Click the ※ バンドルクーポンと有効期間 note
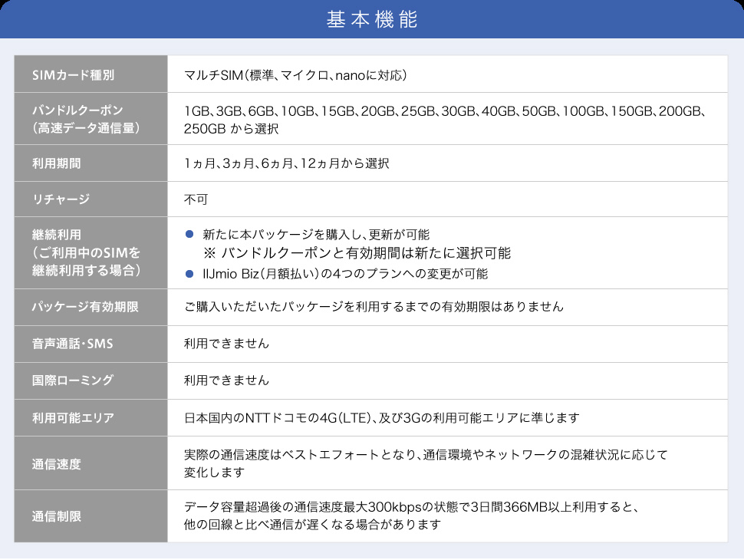Viewport: 744px width, 560px height. 357,253
